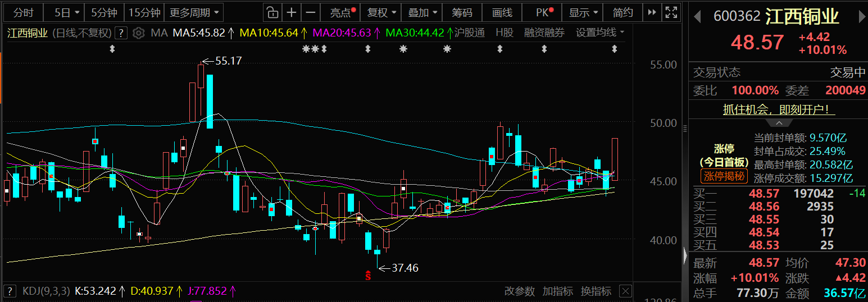Screen dimensions: 868x302
Task: Open 复权 adjustment dropdown
Action: (381, 12)
